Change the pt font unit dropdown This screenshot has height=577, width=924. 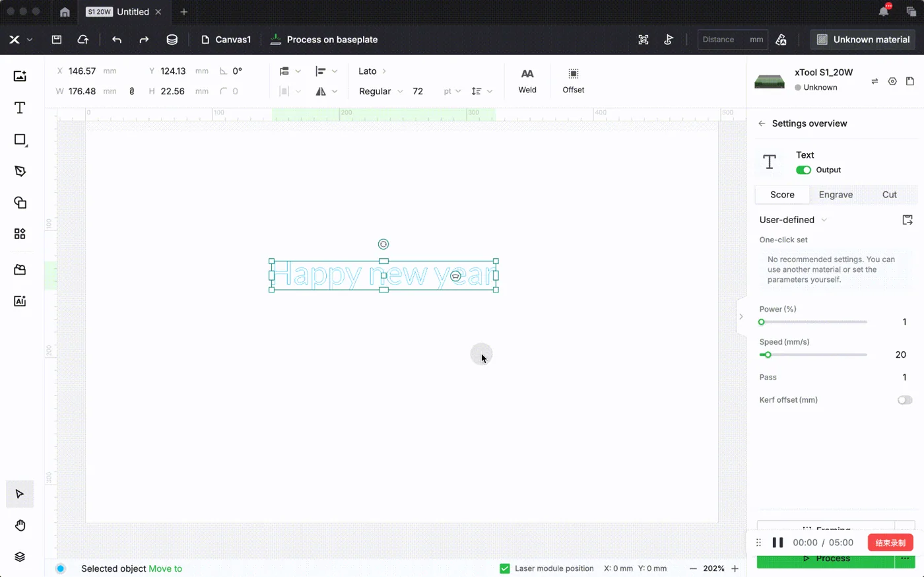pyautogui.click(x=452, y=91)
